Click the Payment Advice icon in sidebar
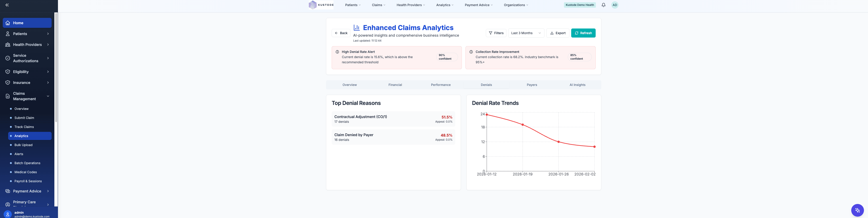The width and height of the screenshot is (868, 218). pos(8,191)
